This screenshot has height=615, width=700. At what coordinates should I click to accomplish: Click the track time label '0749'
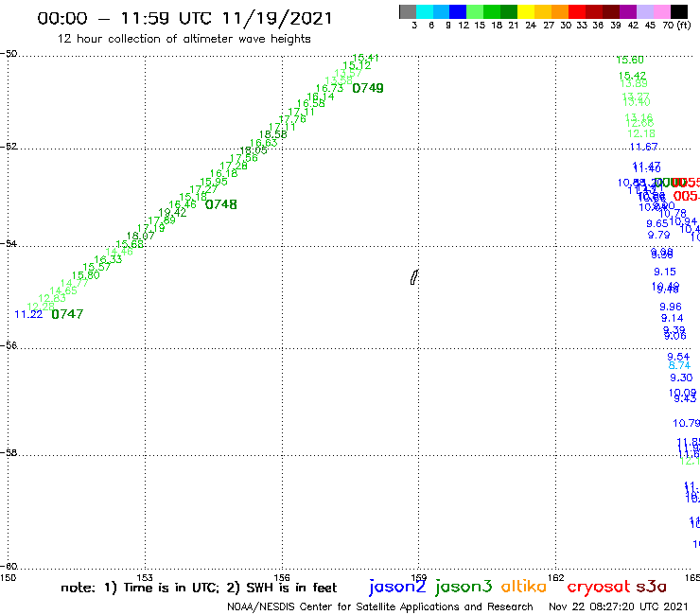(368, 88)
